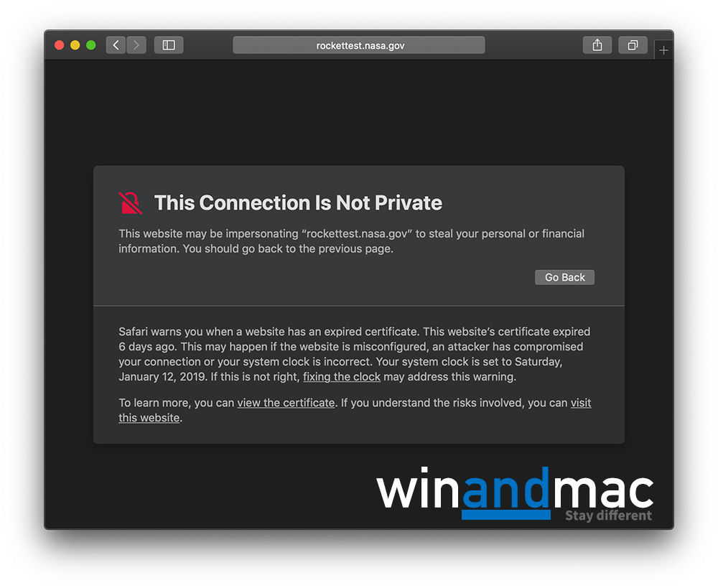Screen dimensions: 718x588
Task: Open the 'view the certificate' link
Action: [286, 403]
